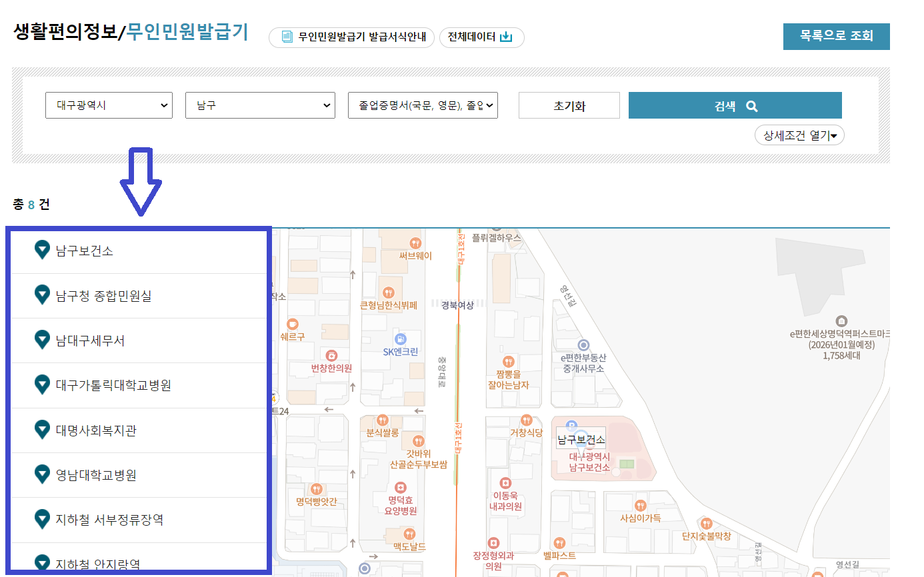Open the 졸업증명서 certificate type dropdown
The width and height of the screenshot is (924, 577).
point(423,105)
